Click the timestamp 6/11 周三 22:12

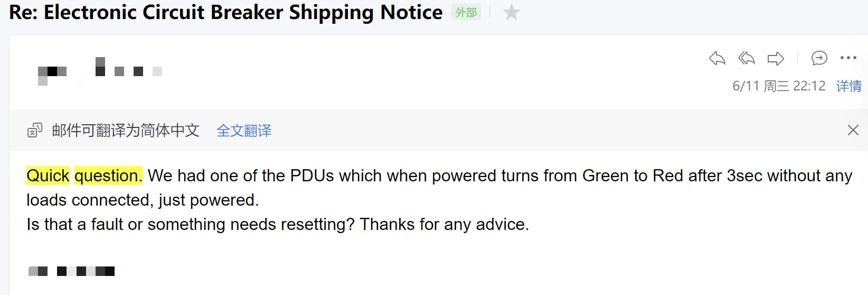click(779, 86)
